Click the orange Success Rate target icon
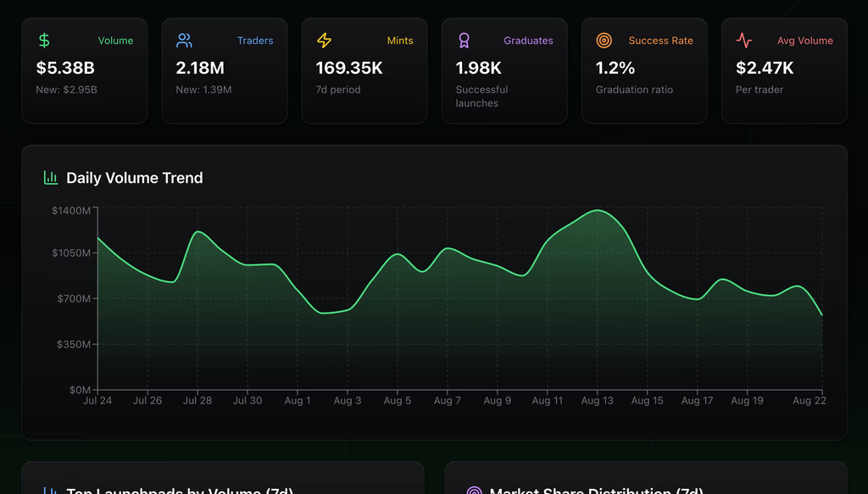 coord(604,41)
